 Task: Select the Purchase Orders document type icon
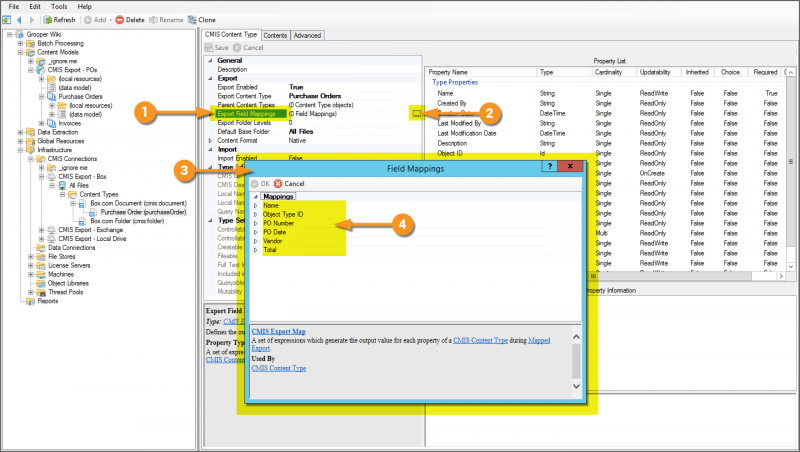coord(52,96)
